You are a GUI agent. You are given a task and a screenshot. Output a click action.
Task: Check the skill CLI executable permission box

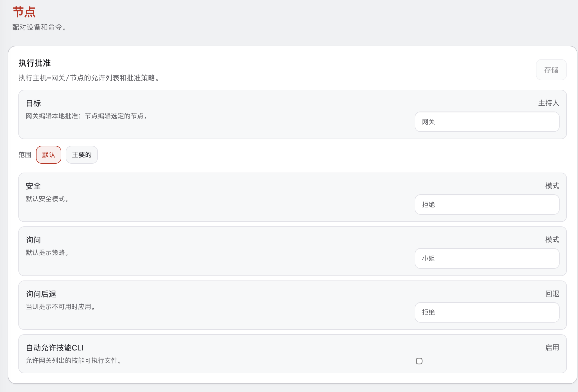[x=419, y=361]
